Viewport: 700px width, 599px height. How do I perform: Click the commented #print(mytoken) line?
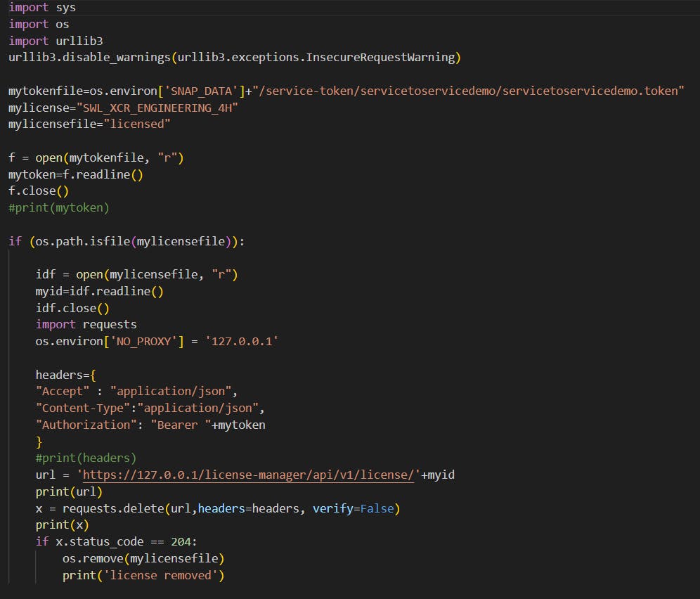tap(59, 208)
